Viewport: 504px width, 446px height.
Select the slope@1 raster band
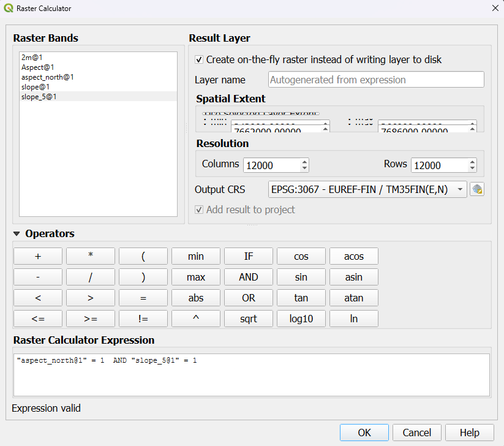[x=98, y=87]
